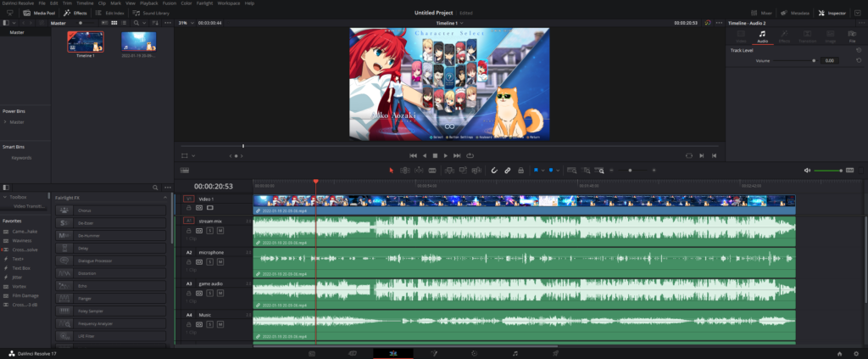Stop playback in the viewer

point(435,155)
